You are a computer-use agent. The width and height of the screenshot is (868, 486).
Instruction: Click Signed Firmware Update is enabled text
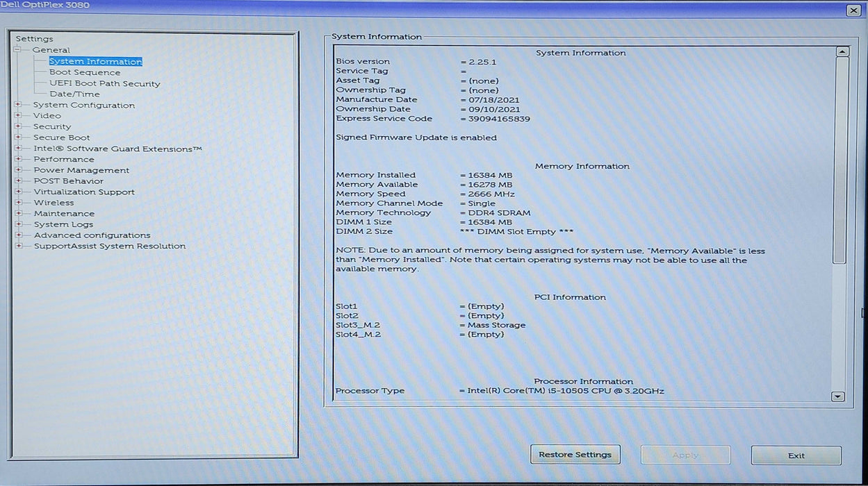[416, 137]
